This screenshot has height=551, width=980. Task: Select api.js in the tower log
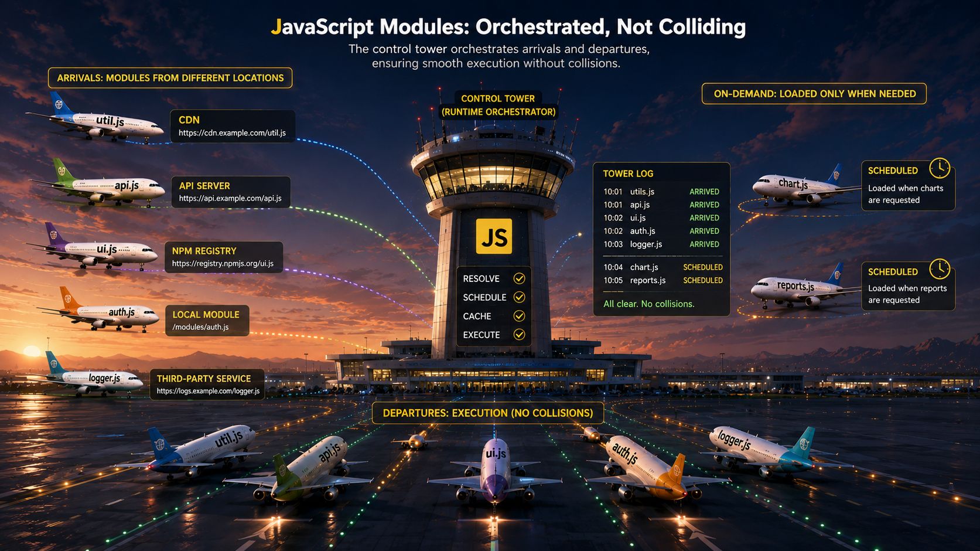pos(640,205)
